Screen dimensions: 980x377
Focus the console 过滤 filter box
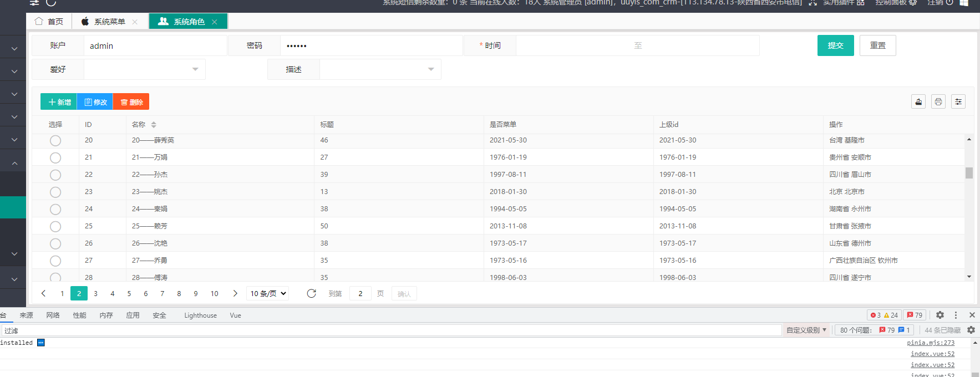(x=392, y=330)
